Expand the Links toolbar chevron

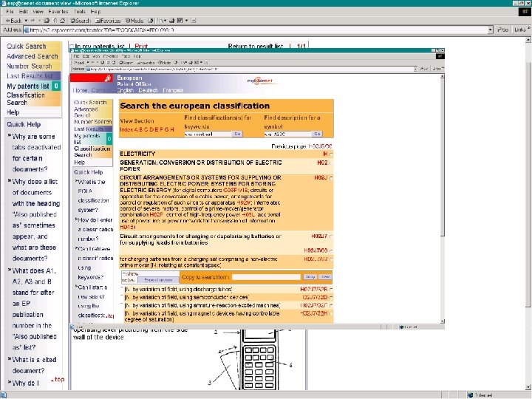[528, 29]
